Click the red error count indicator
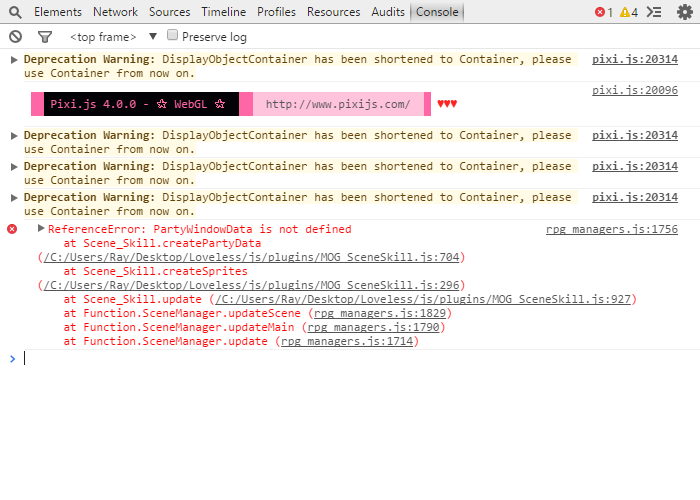Viewport: 700px width, 500px height. pyautogui.click(x=604, y=12)
